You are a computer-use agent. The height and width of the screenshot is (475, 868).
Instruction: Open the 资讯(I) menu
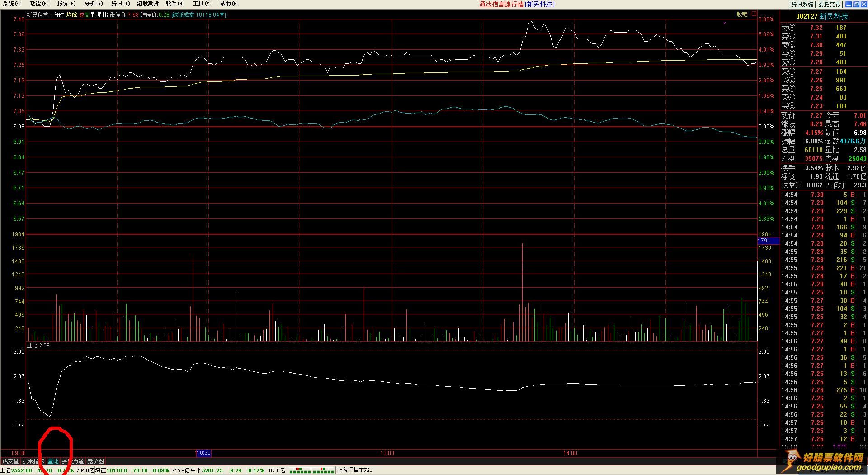click(120, 4)
